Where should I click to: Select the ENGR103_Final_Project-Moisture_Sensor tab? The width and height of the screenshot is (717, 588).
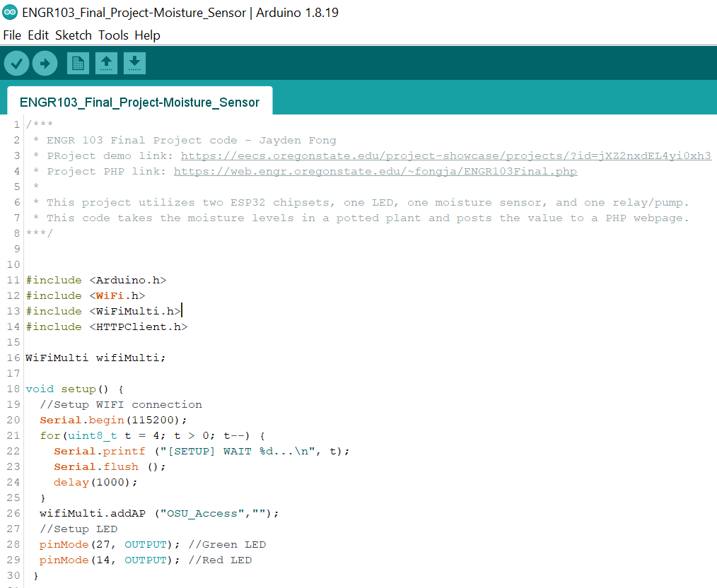pos(139,102)
